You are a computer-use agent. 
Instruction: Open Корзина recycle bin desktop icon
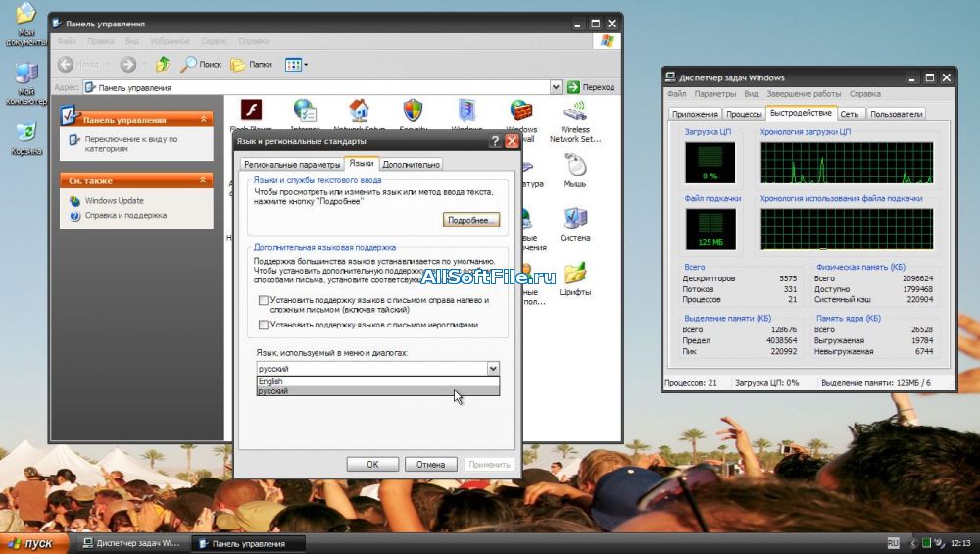(26, 139)
